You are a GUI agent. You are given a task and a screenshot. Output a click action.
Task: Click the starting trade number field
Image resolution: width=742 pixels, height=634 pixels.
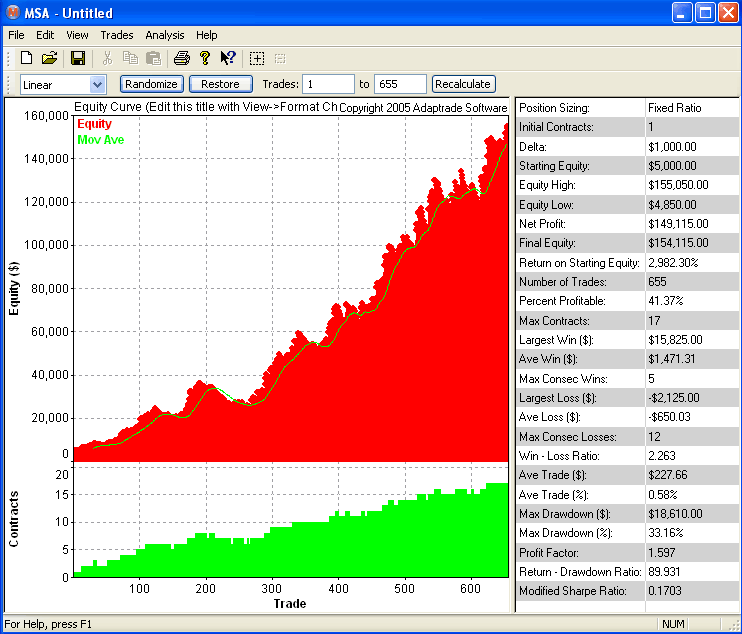click(x=328, y=85)
